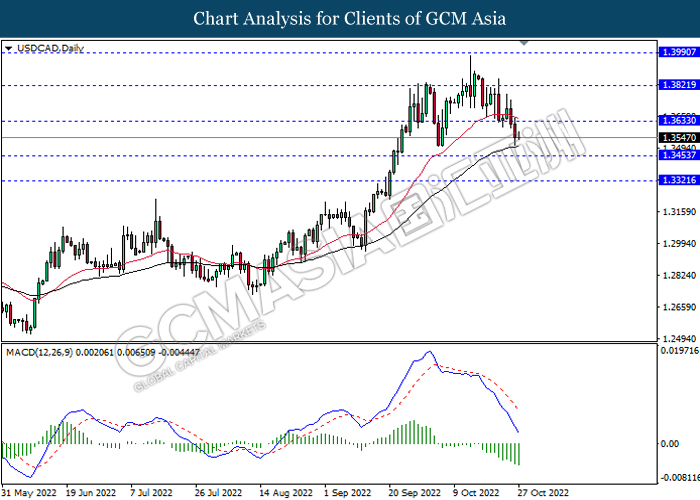Screen dimensions: 700x500
Task: Select the 1.39907 resistance level label
Action: coord(679,52)
